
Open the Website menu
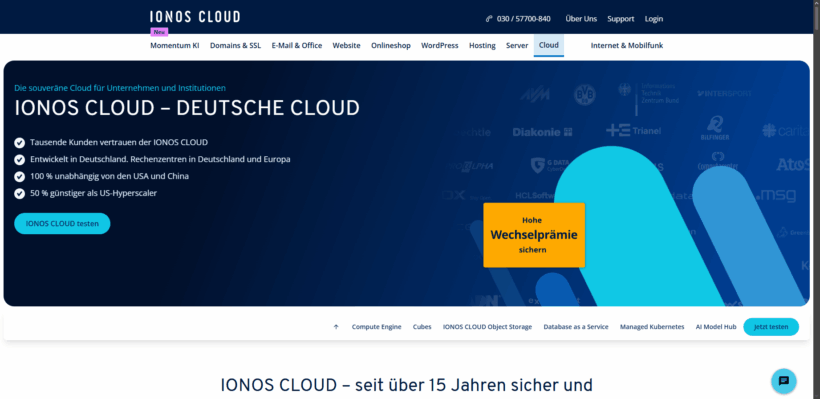pyautogui.click(x=346, y=45)
